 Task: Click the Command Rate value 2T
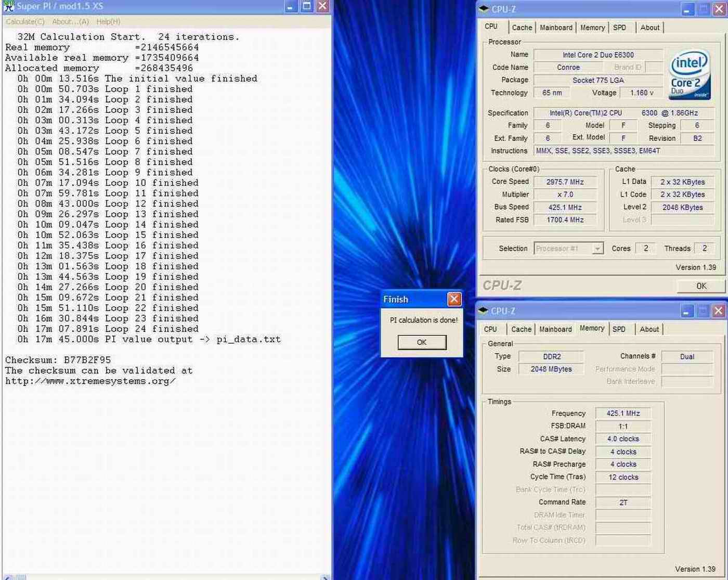pos(623,502)
